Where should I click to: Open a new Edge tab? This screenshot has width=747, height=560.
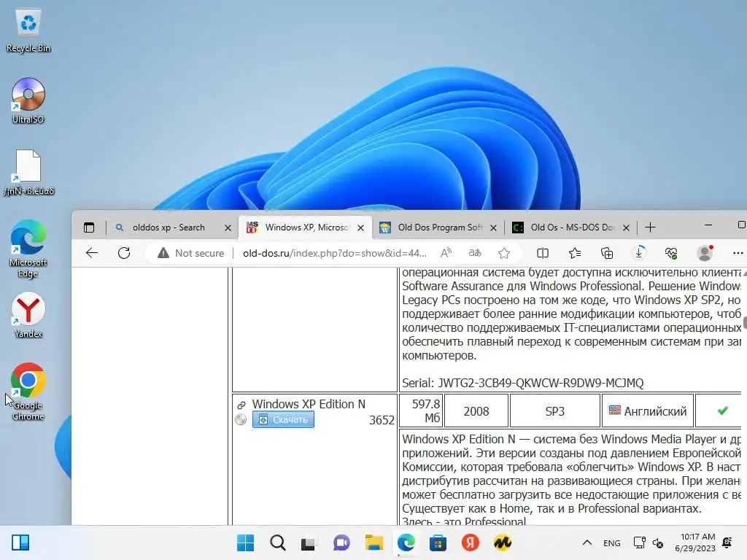pyautogui.click(x=650, y=227)
